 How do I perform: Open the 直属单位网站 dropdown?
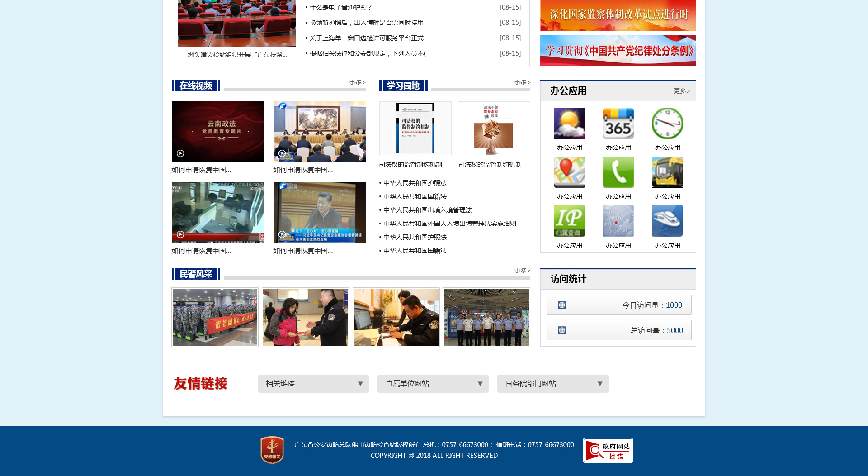pos(433,384)
